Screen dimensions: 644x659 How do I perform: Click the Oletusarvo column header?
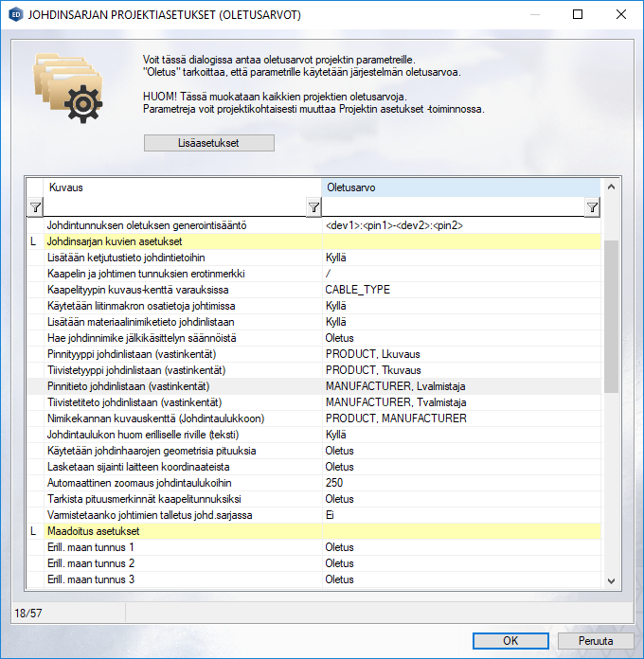pyautogui.click(x=460, y=187)
